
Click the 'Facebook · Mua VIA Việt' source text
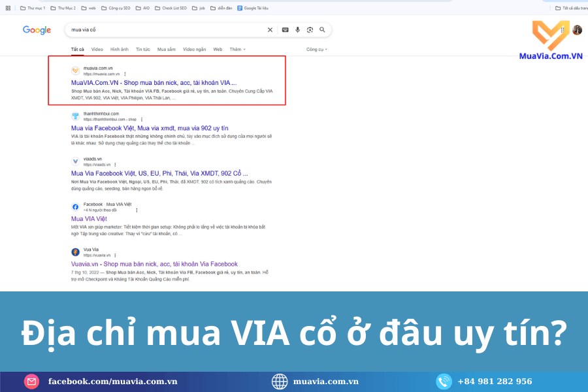point(107,204)
